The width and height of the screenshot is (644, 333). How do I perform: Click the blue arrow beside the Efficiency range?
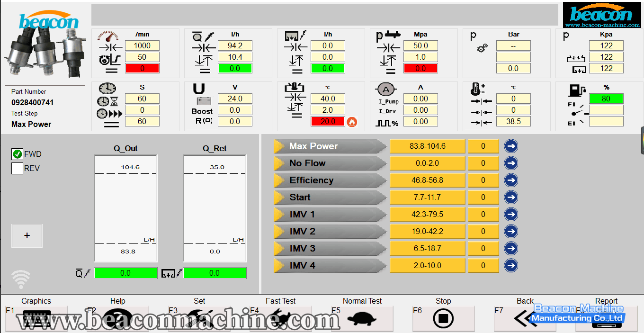coord(511,180)
